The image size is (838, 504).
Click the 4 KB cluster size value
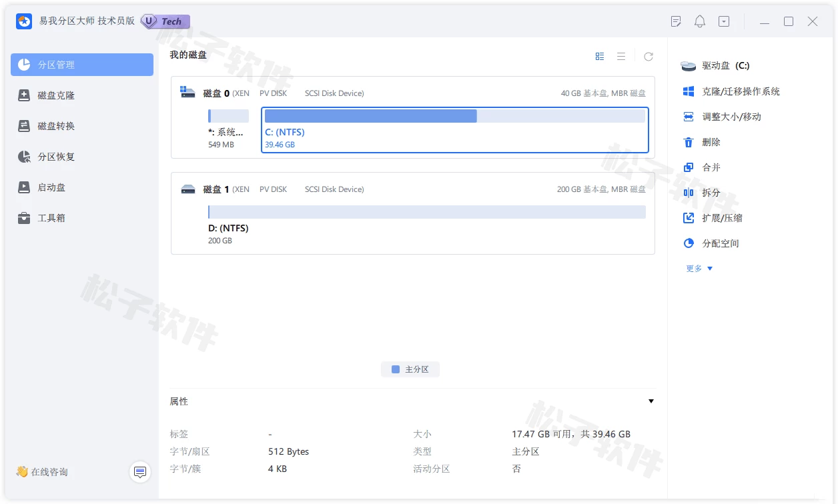click(277, 469)
